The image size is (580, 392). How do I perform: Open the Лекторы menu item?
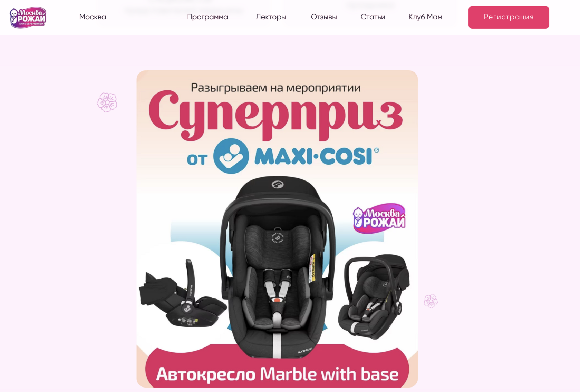click(x=271, y=17)
